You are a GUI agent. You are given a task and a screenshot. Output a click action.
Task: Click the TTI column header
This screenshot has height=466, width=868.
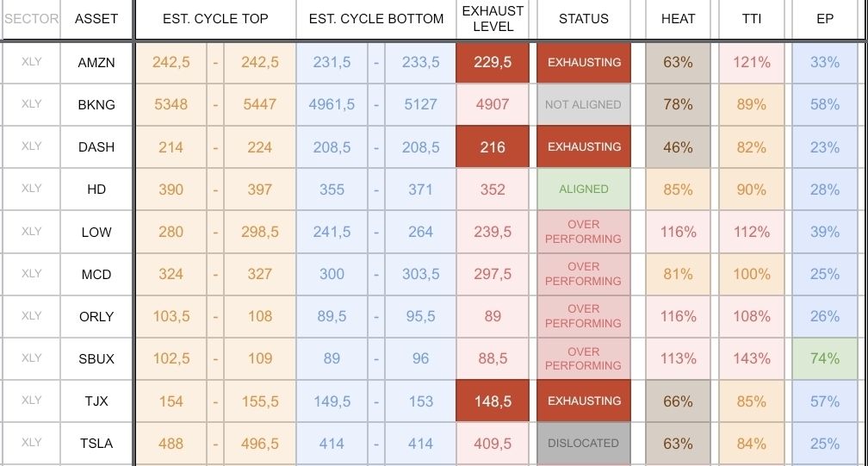click(752, 19)
